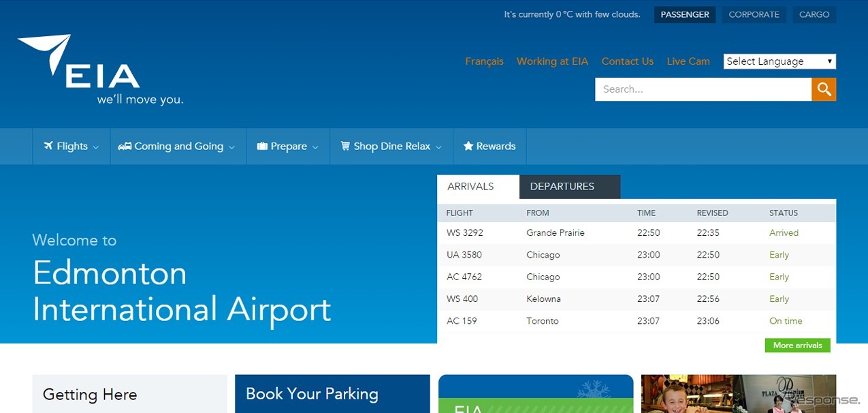Screen dimensions: 868x413
Task: Expand the Flights menu chevron
Action: tap(96, 147)
